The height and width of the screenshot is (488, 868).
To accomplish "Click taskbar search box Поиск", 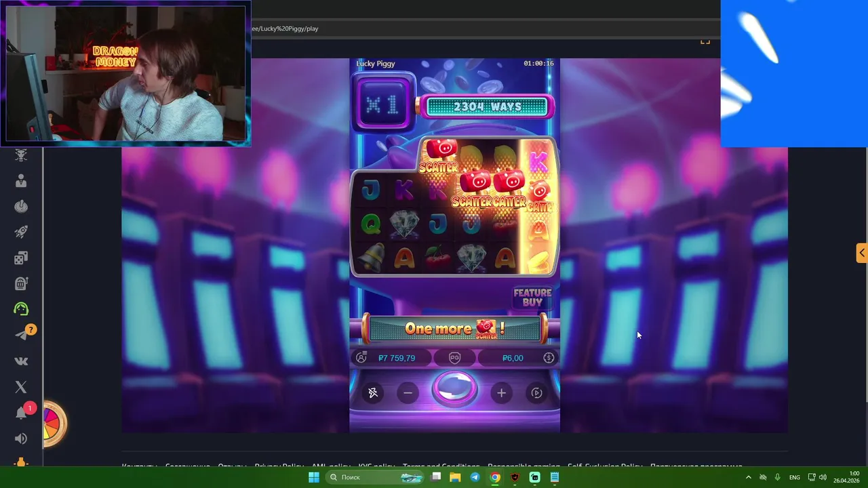I will [x=375, y=477].
